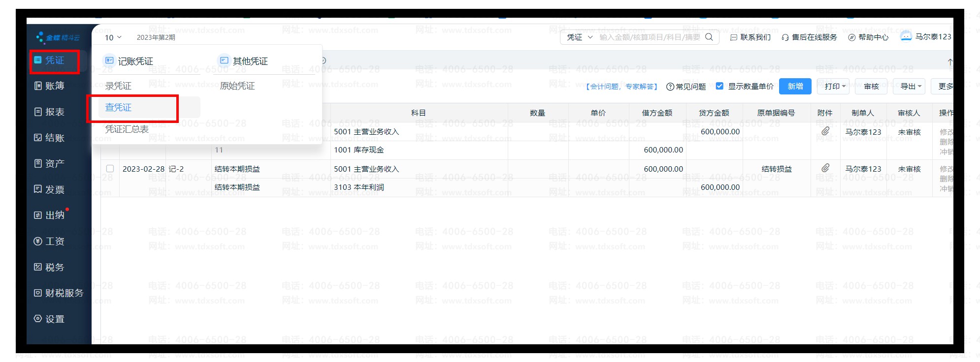Open attachment paperclip for voucher 记-2
The width and height of the screenshot is (980, 362).
(825, 168)
